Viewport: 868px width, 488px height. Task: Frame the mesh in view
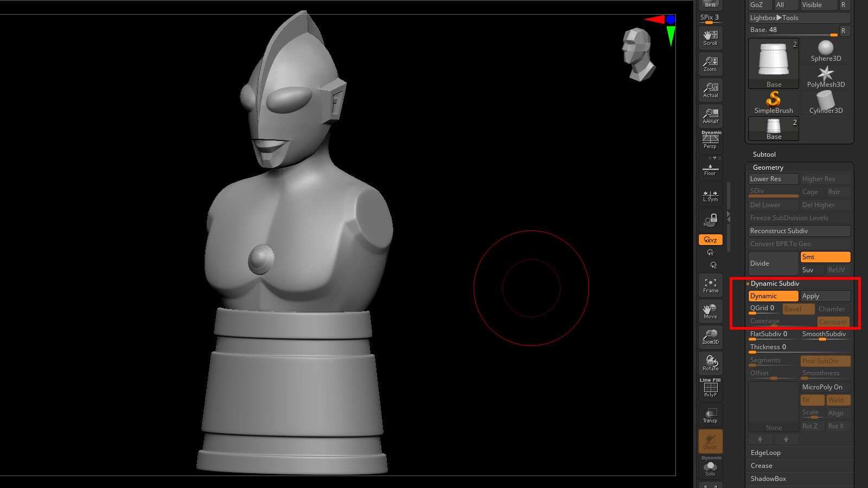tap(710, 285)
